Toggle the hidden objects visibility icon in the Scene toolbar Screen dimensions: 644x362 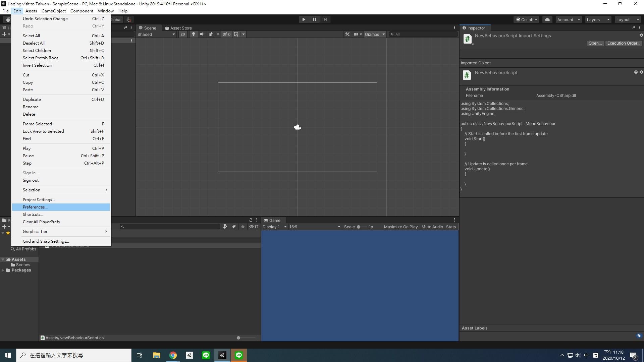[x=226, y=34]
